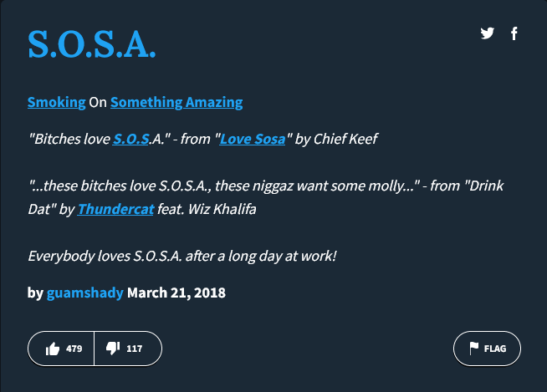
Task: Share the definition on Facebook
Action: coord(514,33)
